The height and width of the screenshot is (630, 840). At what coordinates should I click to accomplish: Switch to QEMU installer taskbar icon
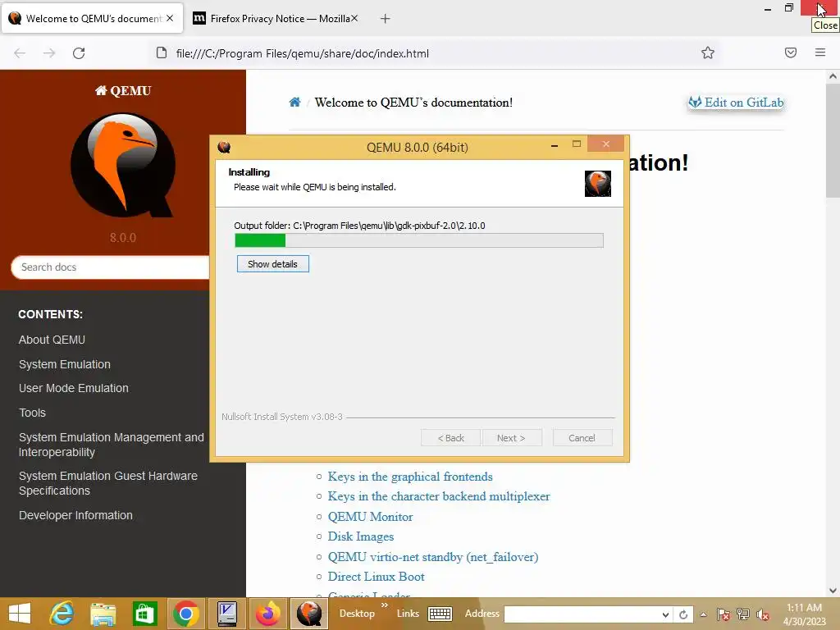pyautogui.click(x=309, y=614)
